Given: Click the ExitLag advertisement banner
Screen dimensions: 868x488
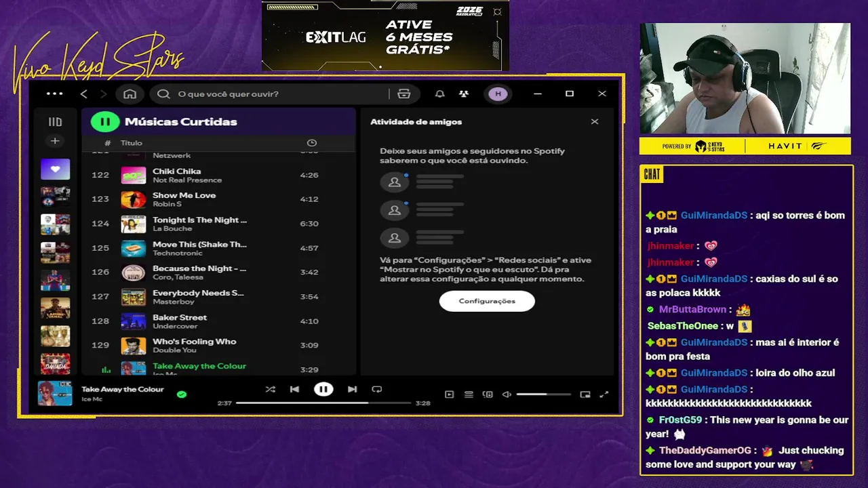Looking at the screenshot, I should (x=385, y=35).
